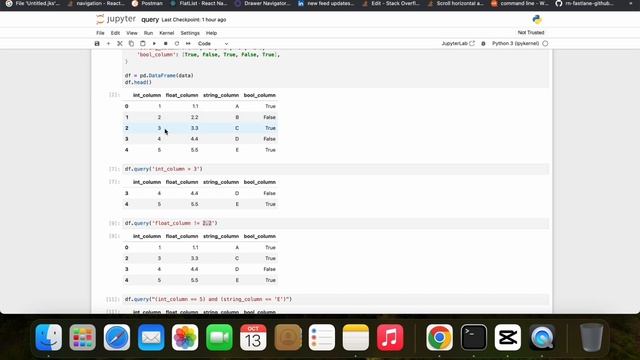Screen dimensions: 640x360
Task: Open the cell type dropdown showing Code
Action: pyautogui.click(x=213, y=44)
